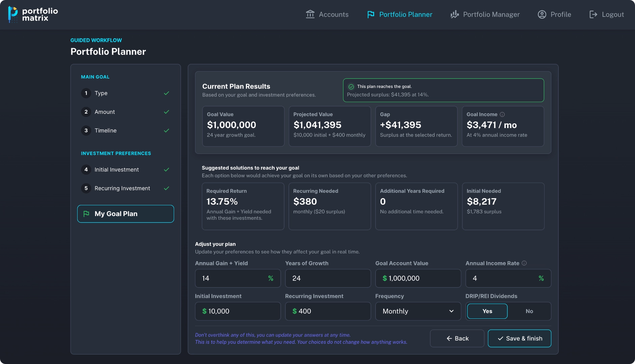Click the Goal Income $3,471 / mo value
635x364 pixels.
point(492,125)
